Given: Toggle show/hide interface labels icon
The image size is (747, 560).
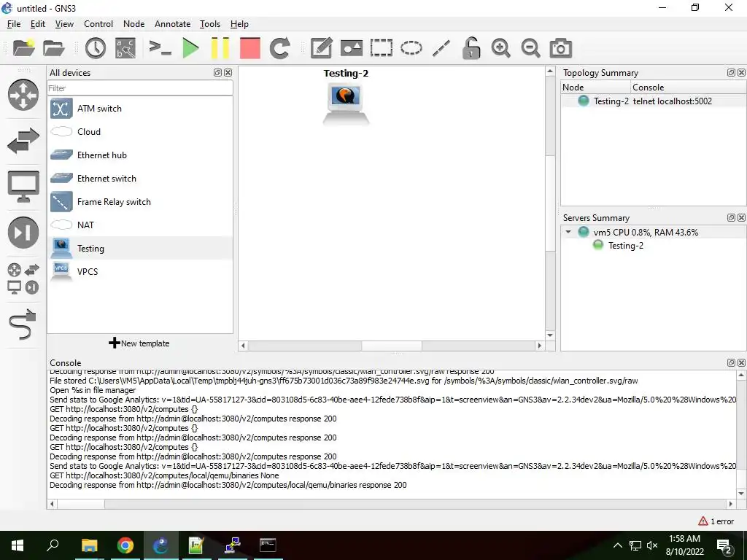Looking at the screenshot, I should point(125,48).
